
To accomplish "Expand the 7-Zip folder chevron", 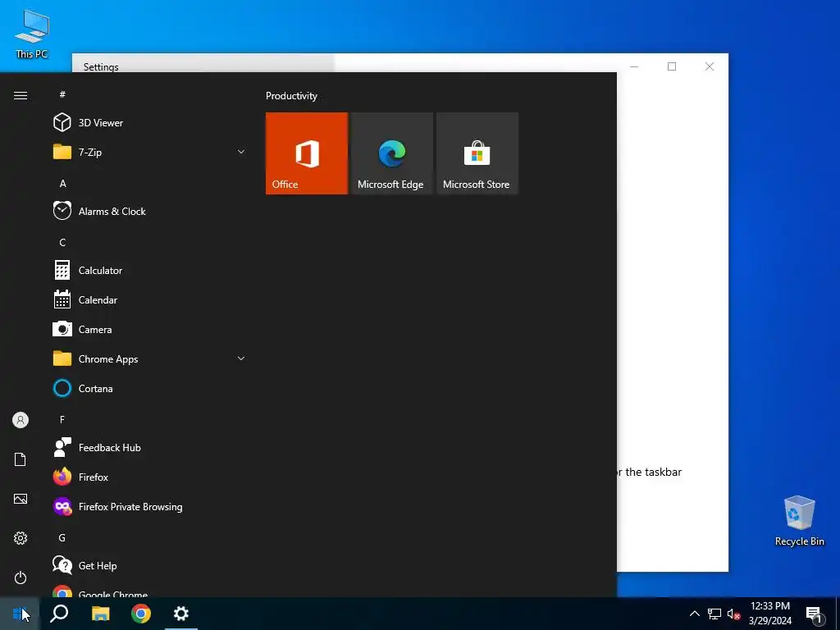I will (241, 152).
